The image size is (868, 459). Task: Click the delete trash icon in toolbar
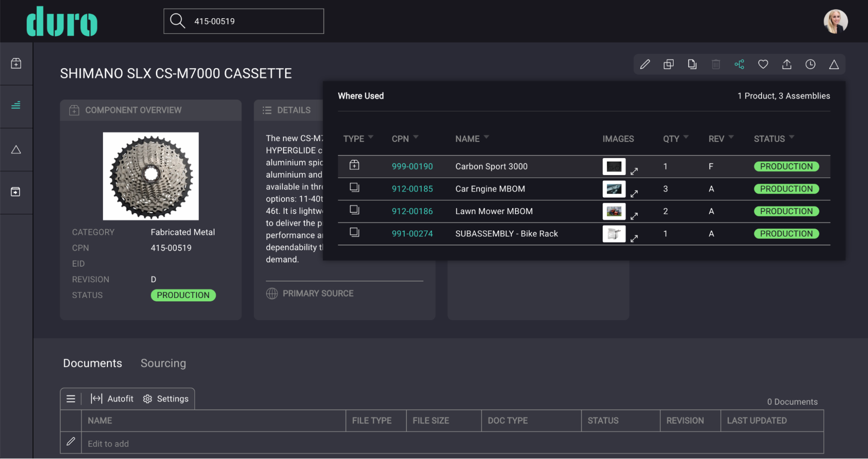point(716,65)
